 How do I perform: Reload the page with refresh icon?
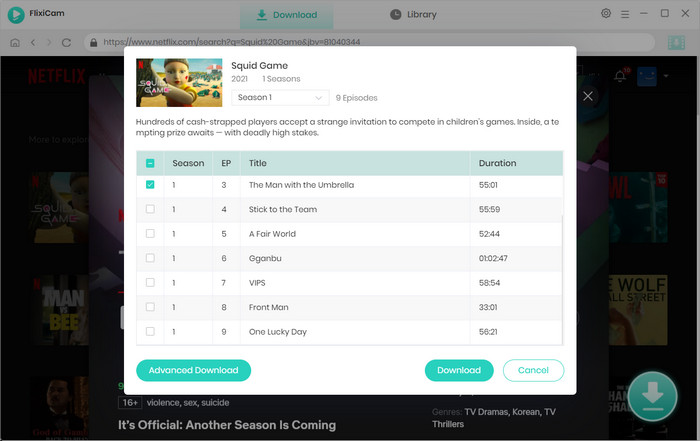point(67,42)
